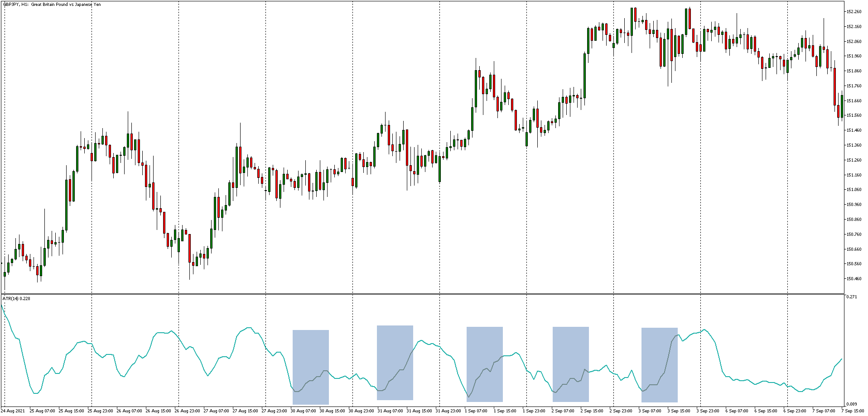This screenshot has width=868, height=416.
Task: Click the 25 Aug 07:00 time label
Action: coord(42,411)
